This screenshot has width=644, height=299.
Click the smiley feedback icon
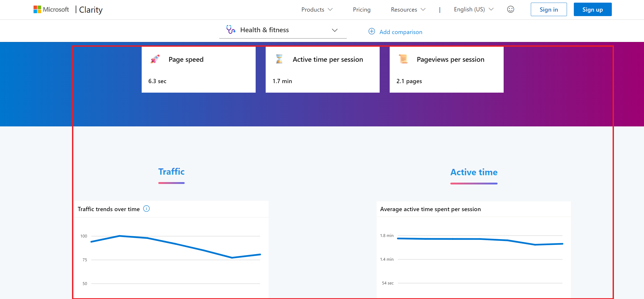pyautogui.click(x=511, y=10)
